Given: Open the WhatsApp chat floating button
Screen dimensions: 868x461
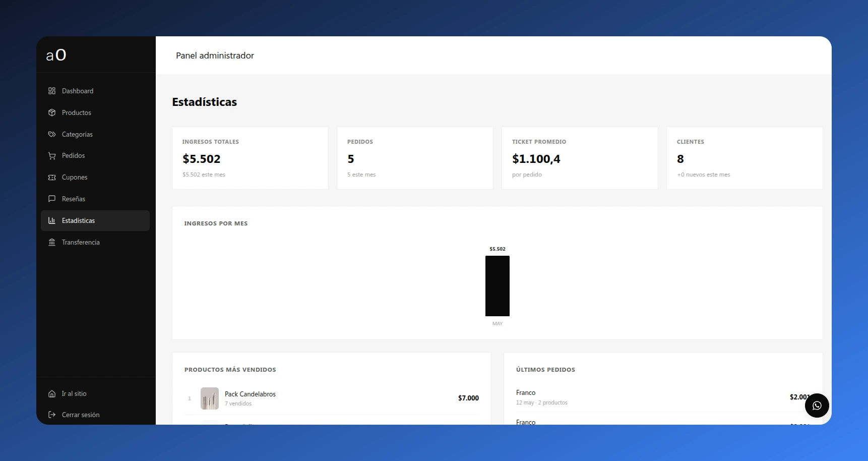Looking at the screenshot, I should pos(817,406).
